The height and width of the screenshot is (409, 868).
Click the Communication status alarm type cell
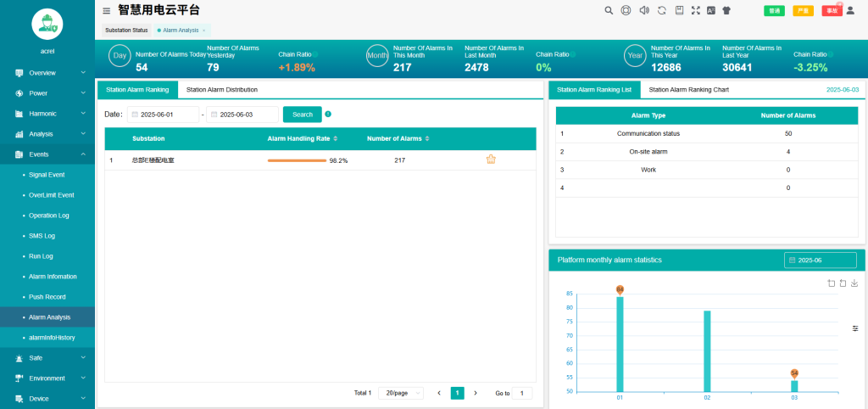point(648,133)
